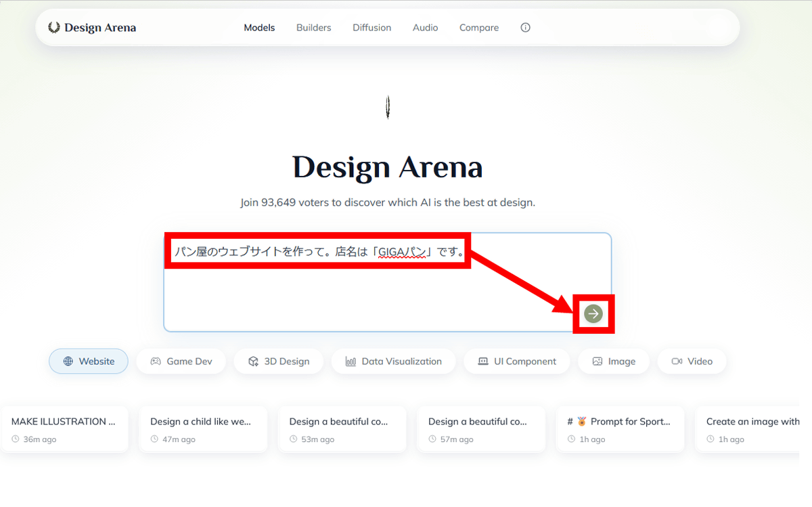Open the 53m ago Design a beautiful card
812x507 pixels.
[342, 430]
